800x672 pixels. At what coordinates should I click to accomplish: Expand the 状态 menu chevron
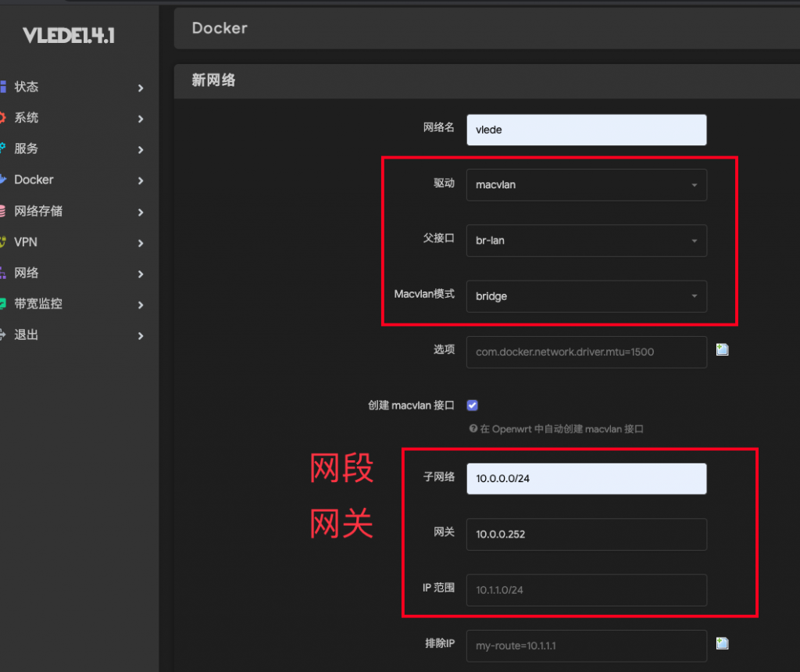tap(141, 88)
